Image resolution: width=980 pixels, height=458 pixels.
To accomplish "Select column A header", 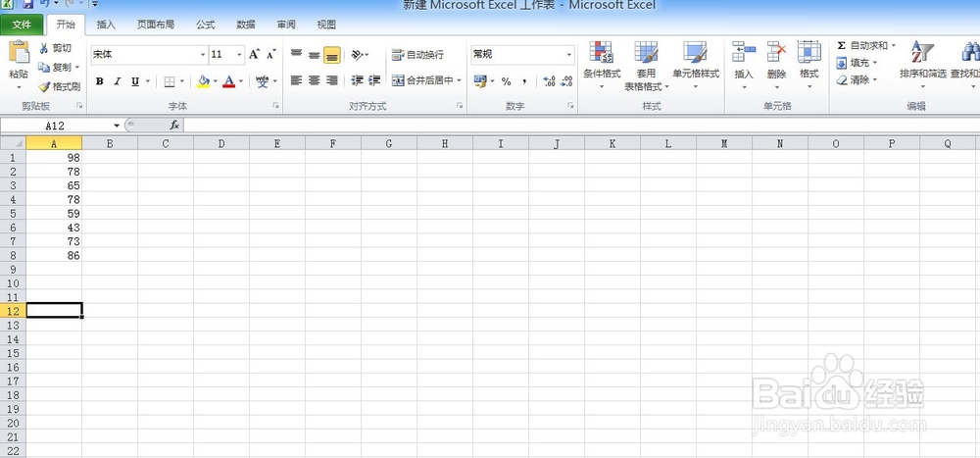I will (x=54, y=144).
